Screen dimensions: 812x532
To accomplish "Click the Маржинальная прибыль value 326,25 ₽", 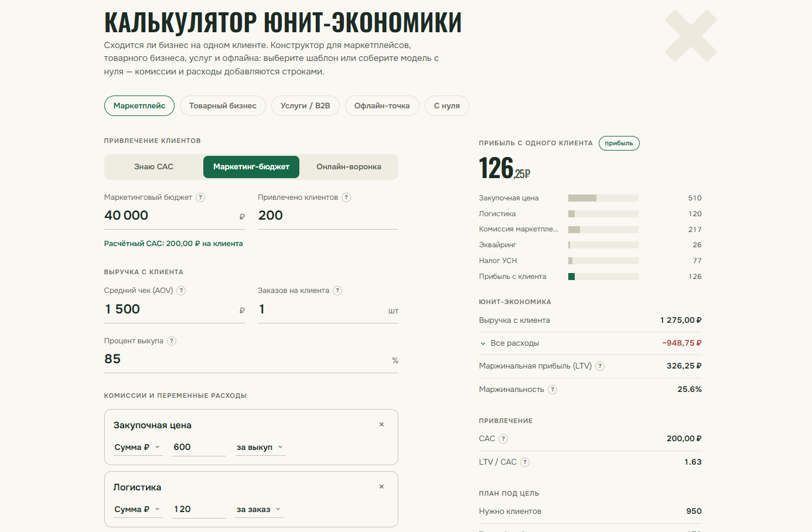I will (684, 366).
